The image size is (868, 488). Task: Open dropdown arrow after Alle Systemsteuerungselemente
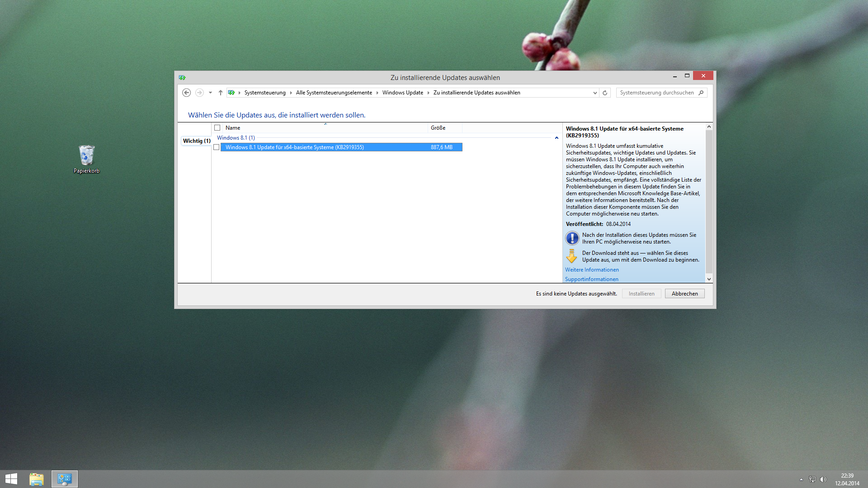tap(377, 93)
